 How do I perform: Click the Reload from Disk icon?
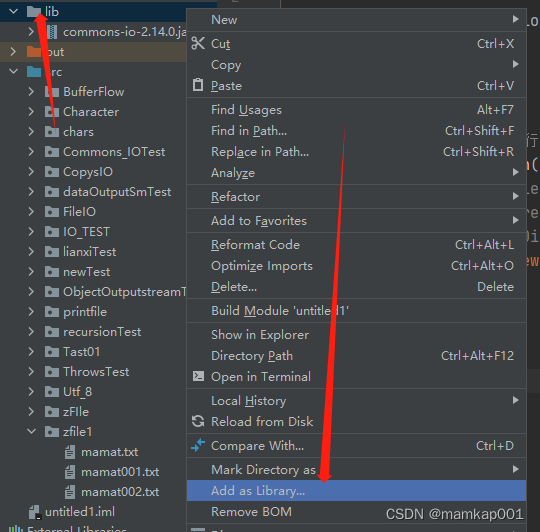tap(198, 421)
